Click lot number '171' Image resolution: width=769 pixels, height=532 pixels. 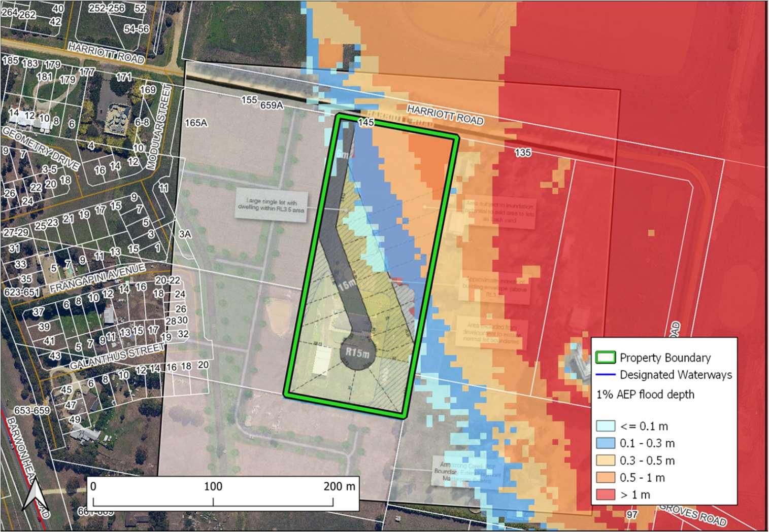pos(124,77)
